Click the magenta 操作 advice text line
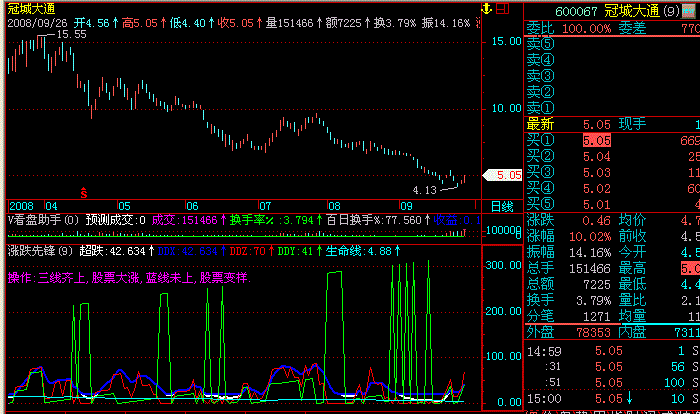700x414 pixels. point(129,278)
